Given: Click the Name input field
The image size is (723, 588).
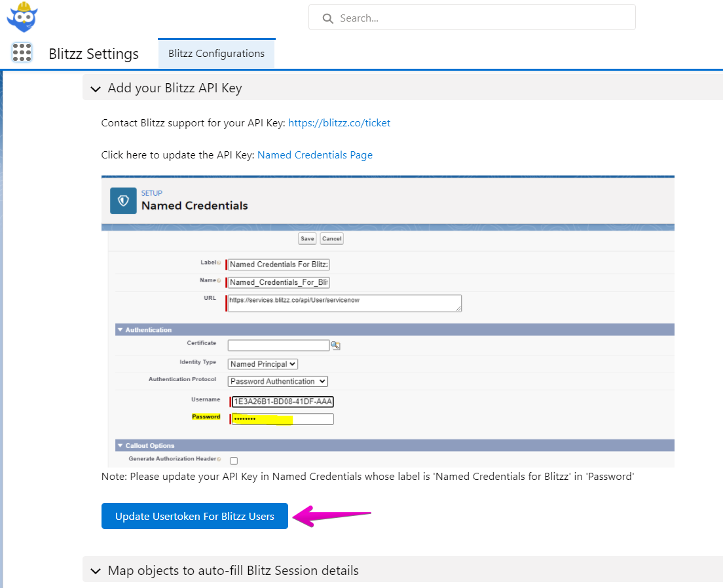Looking at the screenshot, I should [x=278, y=282].
